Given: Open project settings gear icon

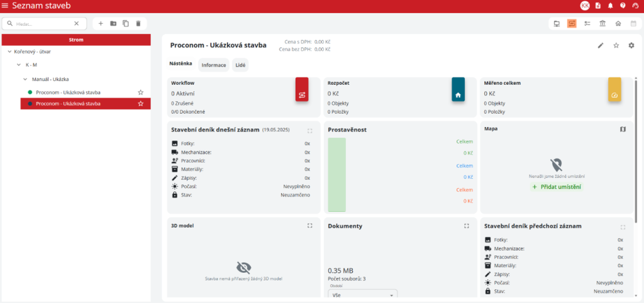Looking at the screenshot, I should (631, 45).
